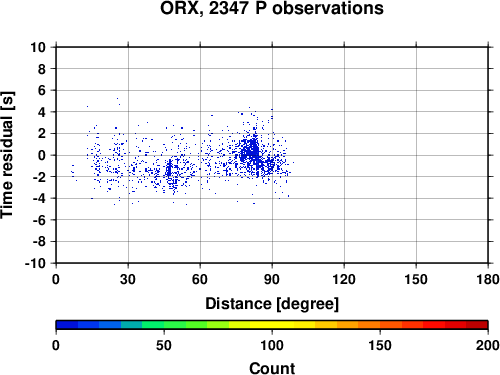Click the y-axis tick label '-4'

pos(39,198)
